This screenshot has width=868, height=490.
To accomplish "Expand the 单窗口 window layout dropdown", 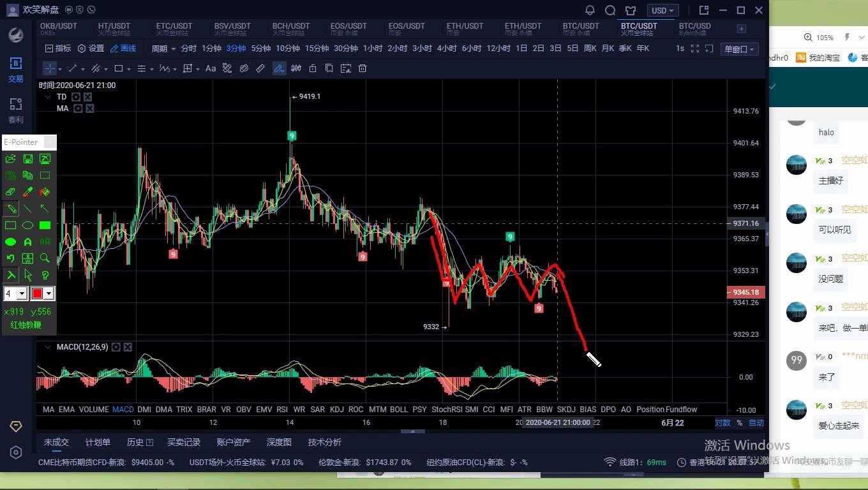I will click(x=739, y=49).
